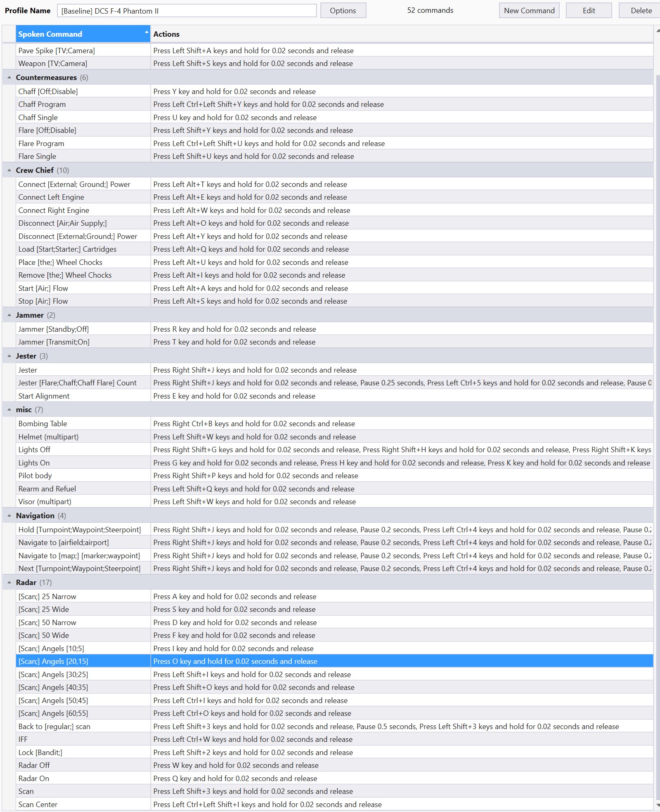This screenshot has height=812, width=660.
Task: Click the scrollbar down arrow
Action: (657, 805)
